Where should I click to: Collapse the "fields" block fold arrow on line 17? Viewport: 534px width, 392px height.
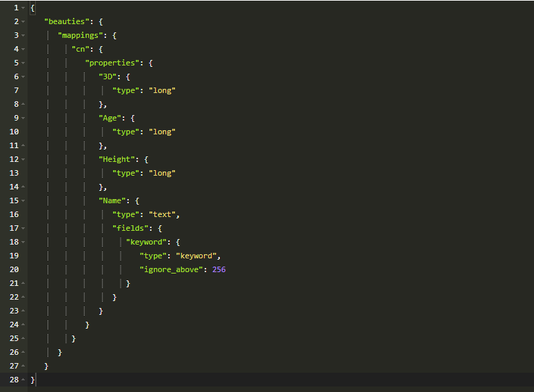click(23, 228)
